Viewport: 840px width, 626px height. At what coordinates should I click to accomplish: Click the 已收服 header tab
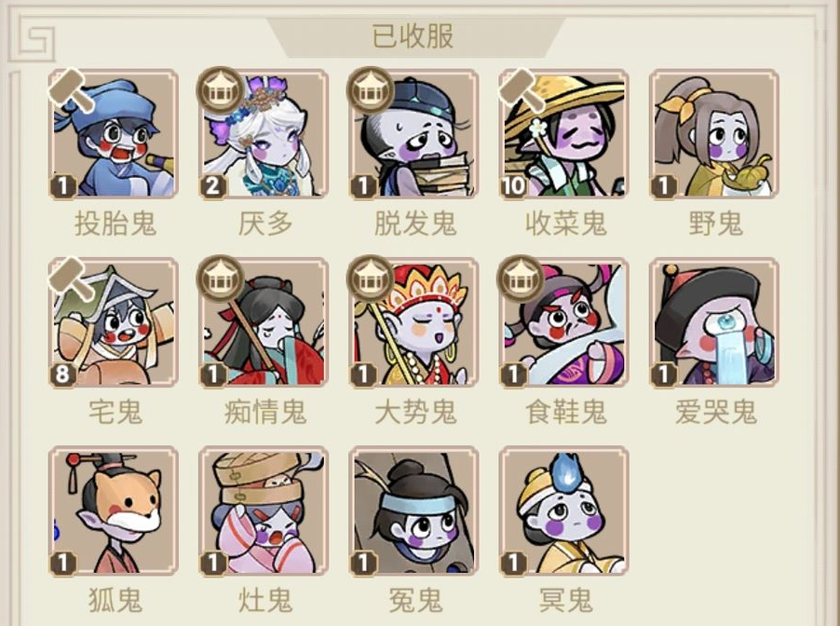pyautogui.click(x=413, y=36)
